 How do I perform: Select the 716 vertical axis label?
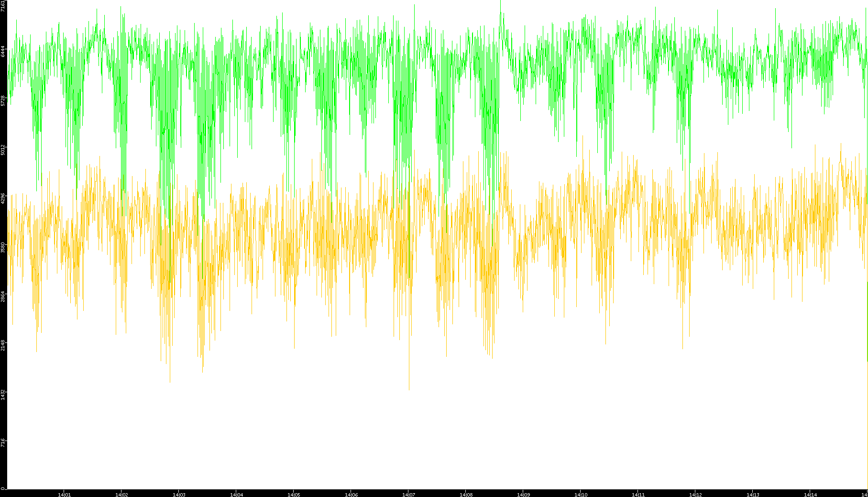pyautogui.click(x=3, y=443)
